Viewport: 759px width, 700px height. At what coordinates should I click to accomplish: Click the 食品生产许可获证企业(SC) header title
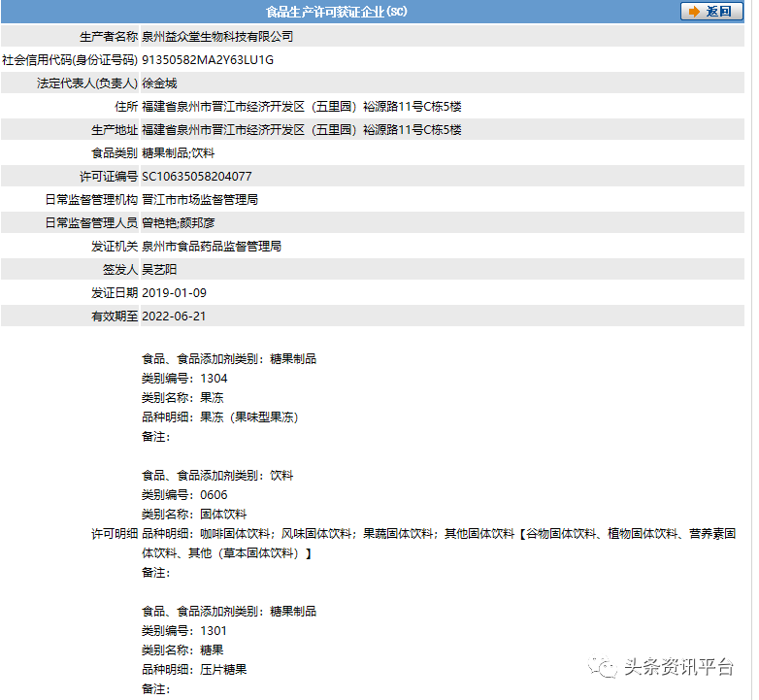(x=337, y=12)
